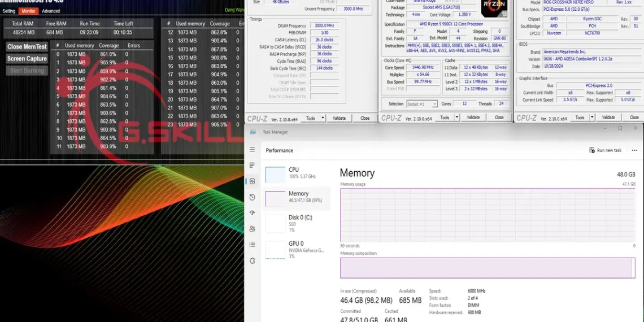The width and height of the screenshot is (644, 322).
Task: Select GPU 0 NVIDIA GeForce in Performance list
Action: pos(297,250)
